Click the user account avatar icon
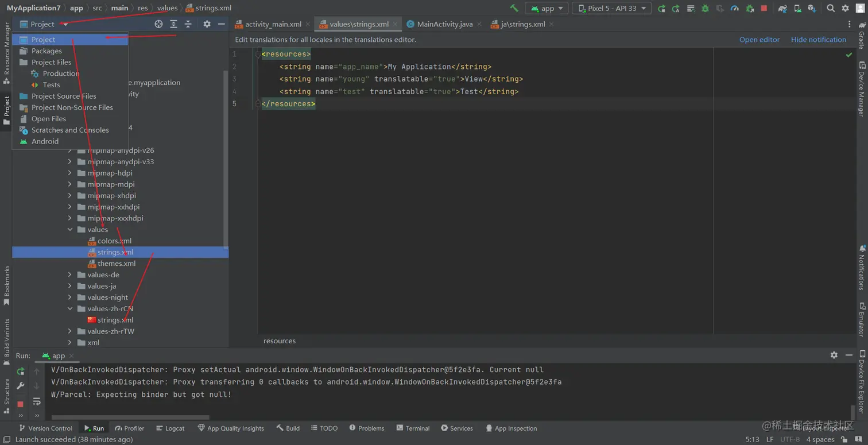 tap(860, 8)
